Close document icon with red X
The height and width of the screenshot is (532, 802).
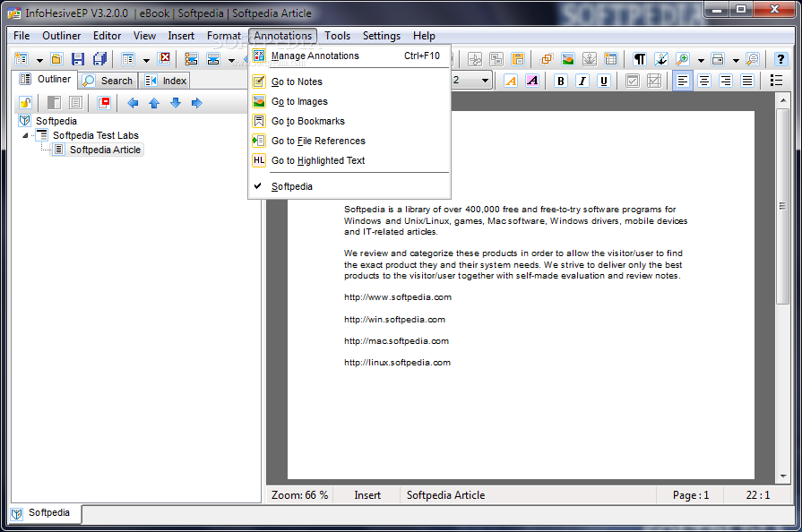point(164,59)
